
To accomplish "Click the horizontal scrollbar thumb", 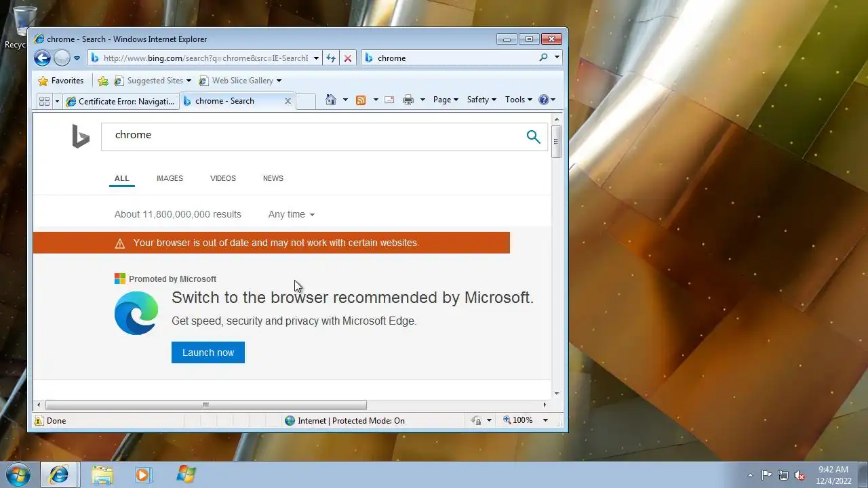I will 205,405.
